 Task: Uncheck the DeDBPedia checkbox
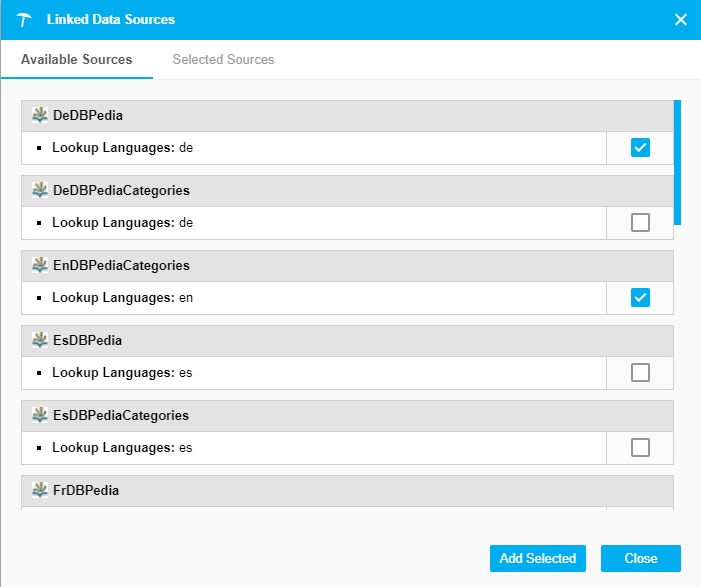point(640,148)
